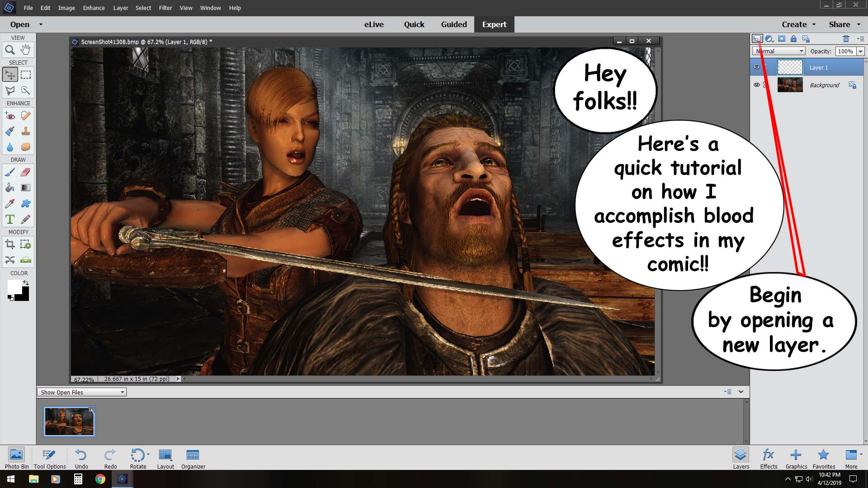
Task: Select the Zoom tool
Action: [x=10, y=50]
